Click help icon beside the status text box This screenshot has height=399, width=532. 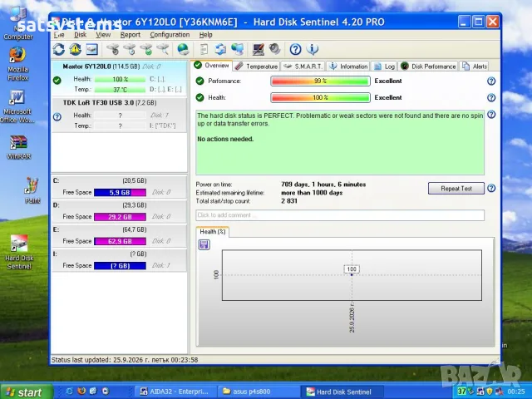[491, 115]
